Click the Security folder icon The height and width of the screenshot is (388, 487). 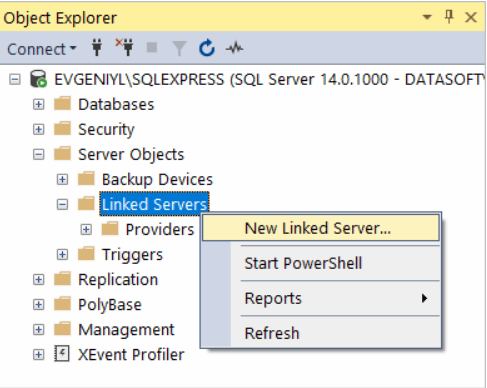tap(62, 129)
